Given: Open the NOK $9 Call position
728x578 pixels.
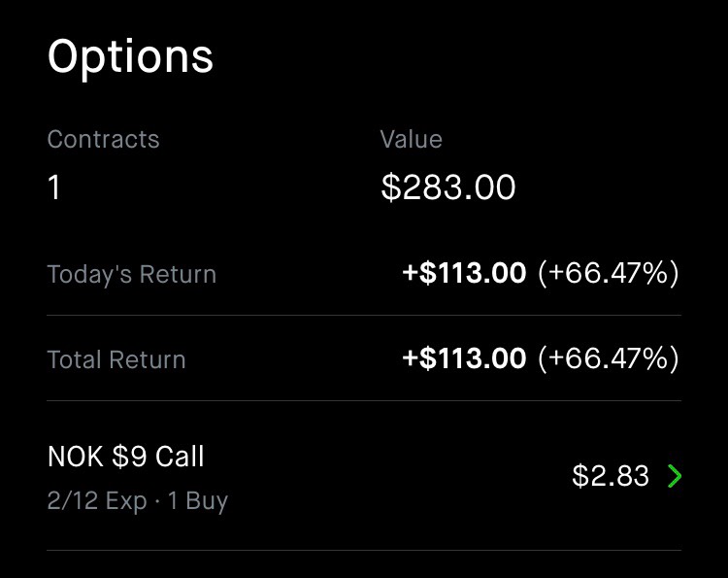Looking at the screenshot, I should coord(364,476).
